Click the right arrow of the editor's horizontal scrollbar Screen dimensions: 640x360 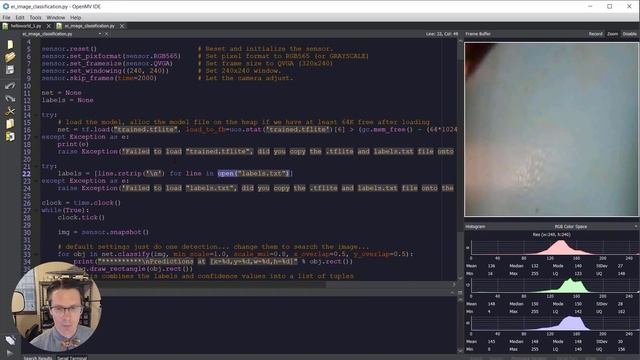click(x=454, y=284)
